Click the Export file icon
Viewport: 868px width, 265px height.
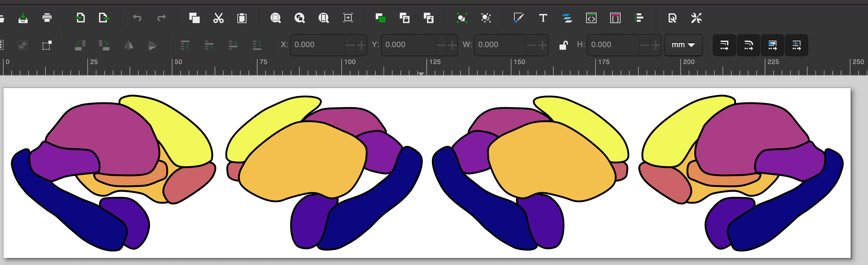pyautogui.click(x=104, y=18)
